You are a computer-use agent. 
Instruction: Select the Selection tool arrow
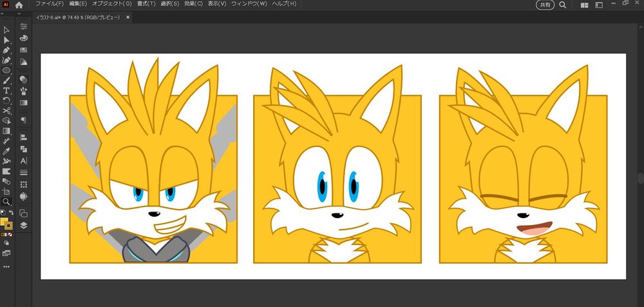point(6,30)
